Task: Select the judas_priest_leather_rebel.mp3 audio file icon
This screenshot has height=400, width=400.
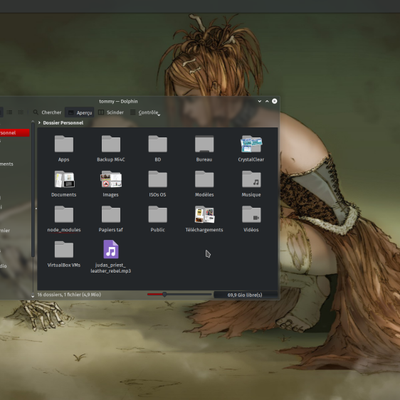Action: tap(111, 249)
